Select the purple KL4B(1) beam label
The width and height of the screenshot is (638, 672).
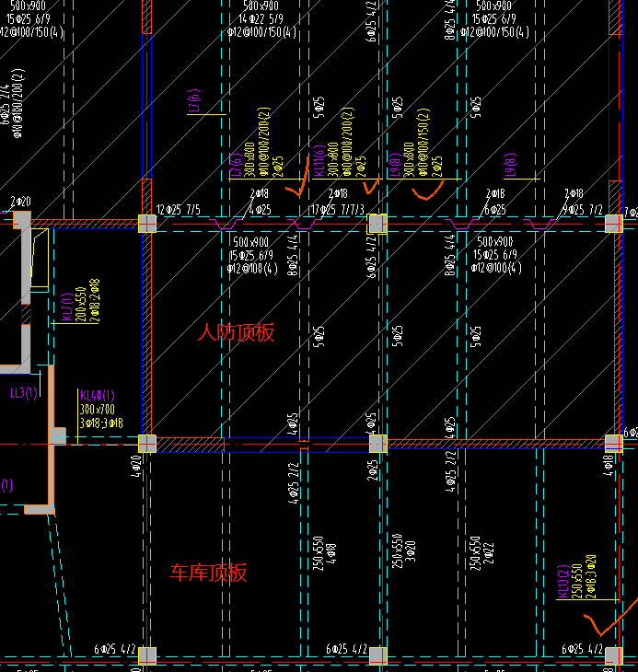(96, 394)
